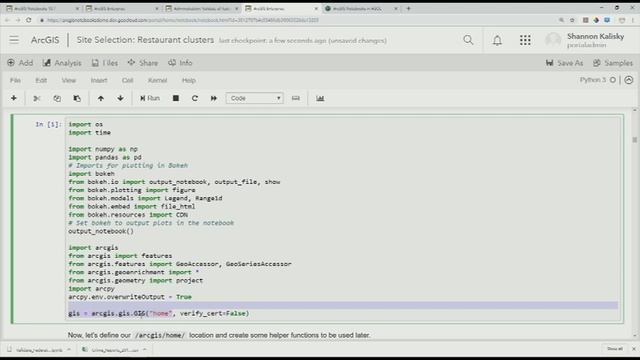Image resolution: width=640 pixels, height=360 pixels.
Task: Click Share for the notebook
Action: coord(143,63)
